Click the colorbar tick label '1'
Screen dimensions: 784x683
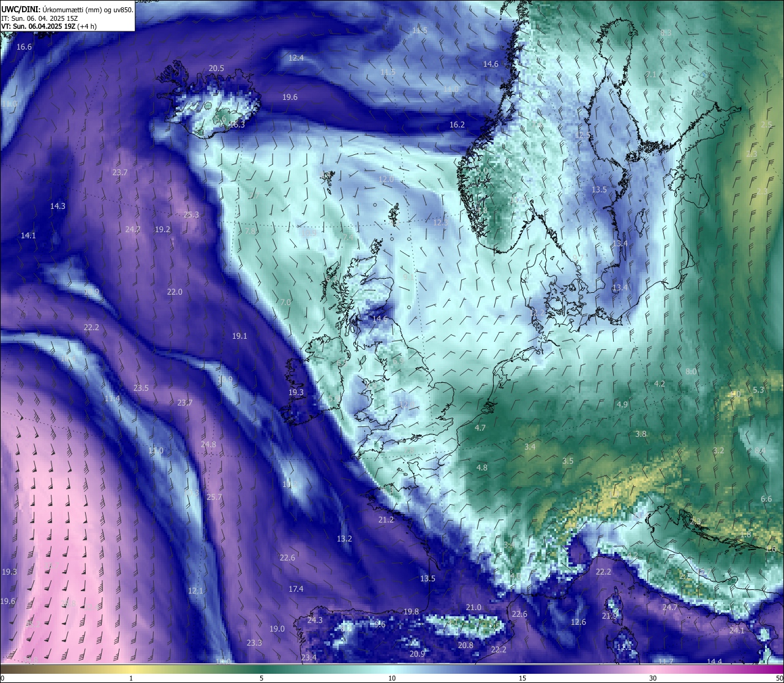click(x=131, y=678)
